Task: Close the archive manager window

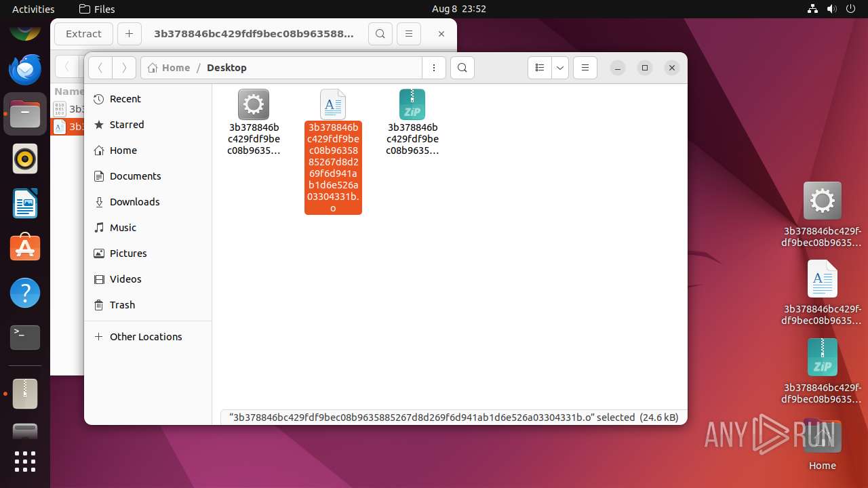Action: (x=441, y=34)
